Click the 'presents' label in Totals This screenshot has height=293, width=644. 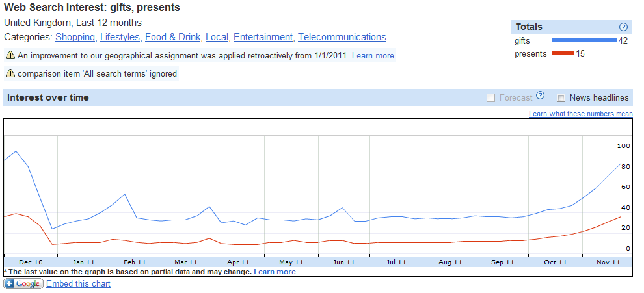(x=531, y=54)
